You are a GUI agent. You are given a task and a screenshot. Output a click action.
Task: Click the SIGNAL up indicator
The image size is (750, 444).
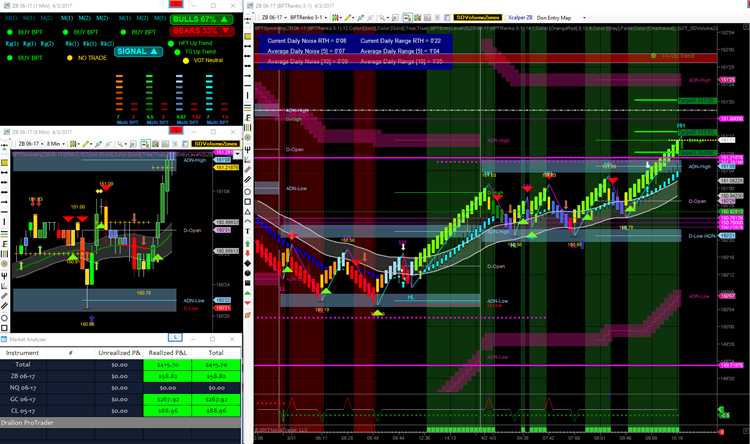[138, 51]
